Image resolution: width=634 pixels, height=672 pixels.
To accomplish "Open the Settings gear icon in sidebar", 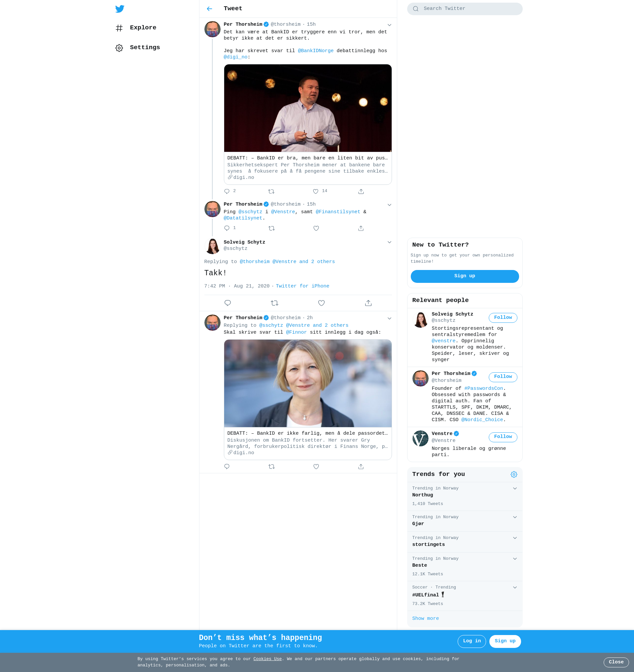I will (x=119, y=48).
